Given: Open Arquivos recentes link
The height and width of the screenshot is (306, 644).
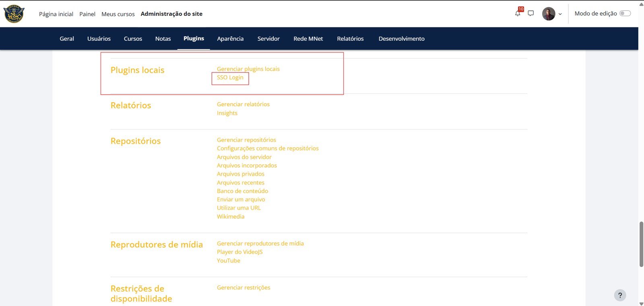Looking at the screenshot, I should 241,182.
